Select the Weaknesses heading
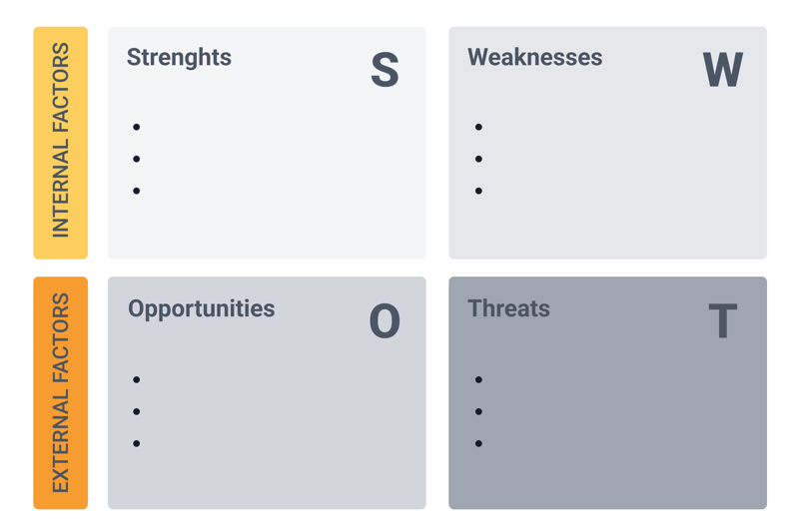Screen dimensions: 799x532 point(535,57)
